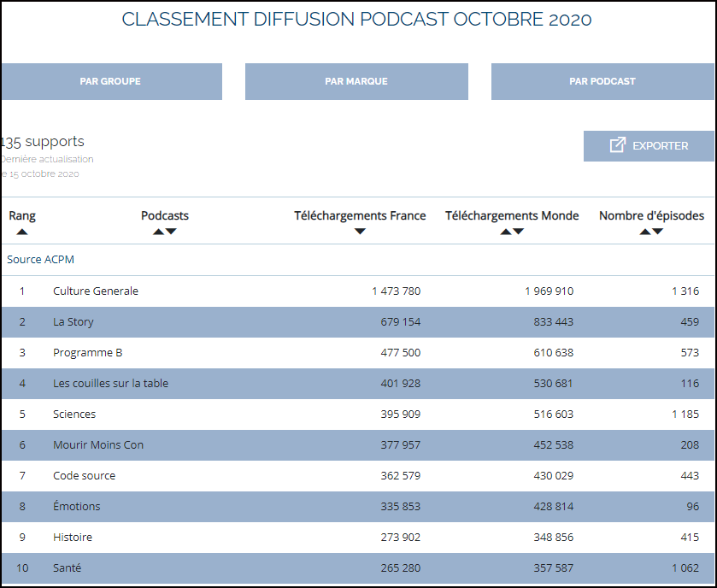
Task: Click the descending arrow under Téléchargements France
Action: [360, 232]
